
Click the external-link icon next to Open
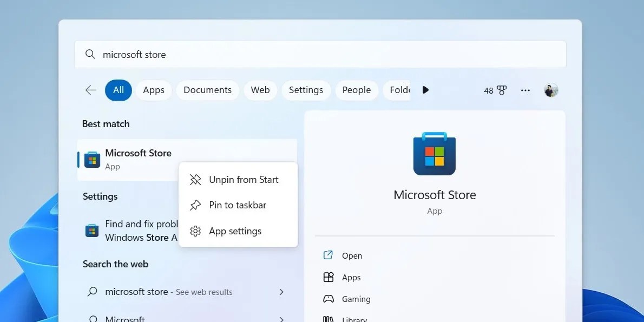tap(328, 255)
